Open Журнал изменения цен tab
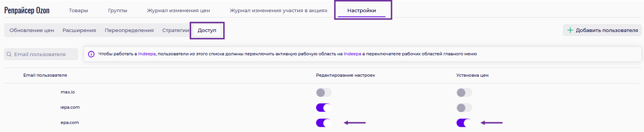The height and width of the screenshot is (132, 644). click(x=178, y=11)
